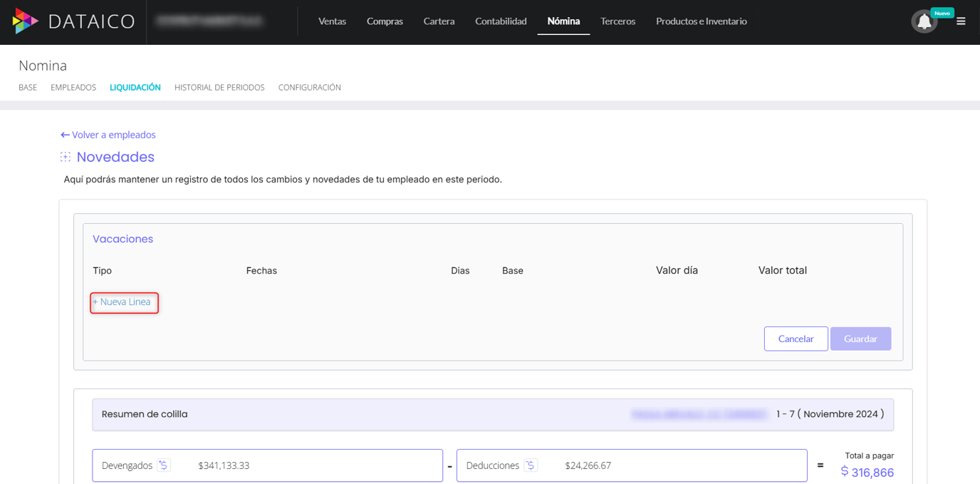Follow the Volver a empleados link
This screenshot has height=484, width=980.
tap(108, 135)
